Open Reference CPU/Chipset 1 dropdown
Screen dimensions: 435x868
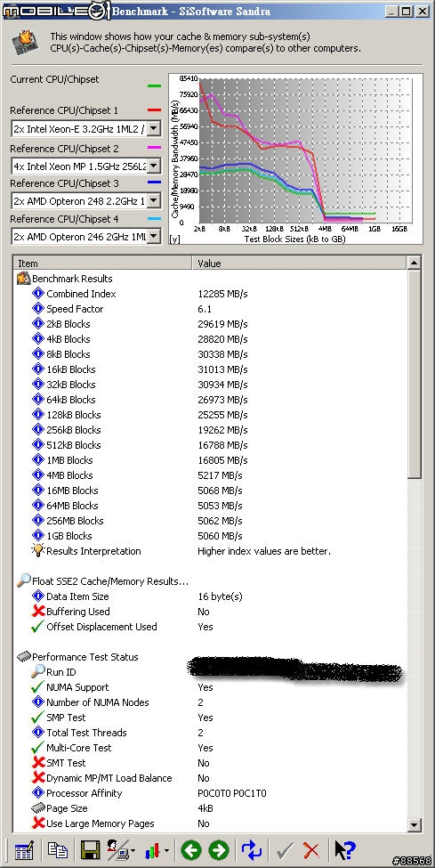pyautogui.click(x=154, y=130)
